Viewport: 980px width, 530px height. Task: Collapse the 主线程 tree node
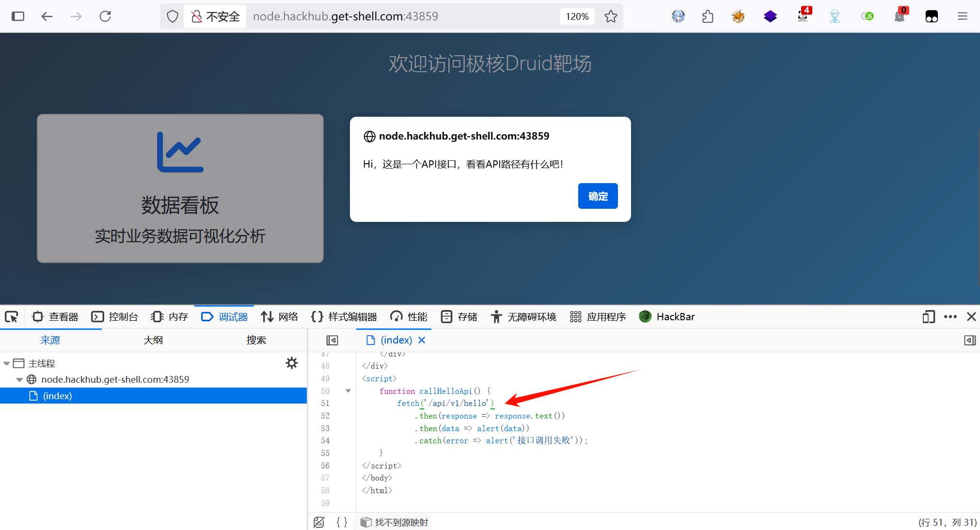pyautogui.click(x=7, y=363)
